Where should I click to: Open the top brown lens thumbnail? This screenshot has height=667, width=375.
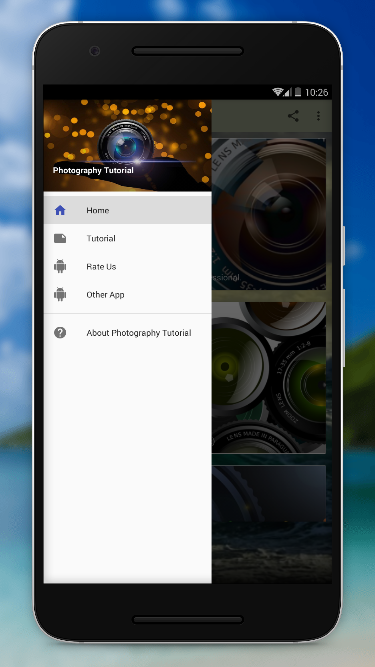click(x=269, y=214)
